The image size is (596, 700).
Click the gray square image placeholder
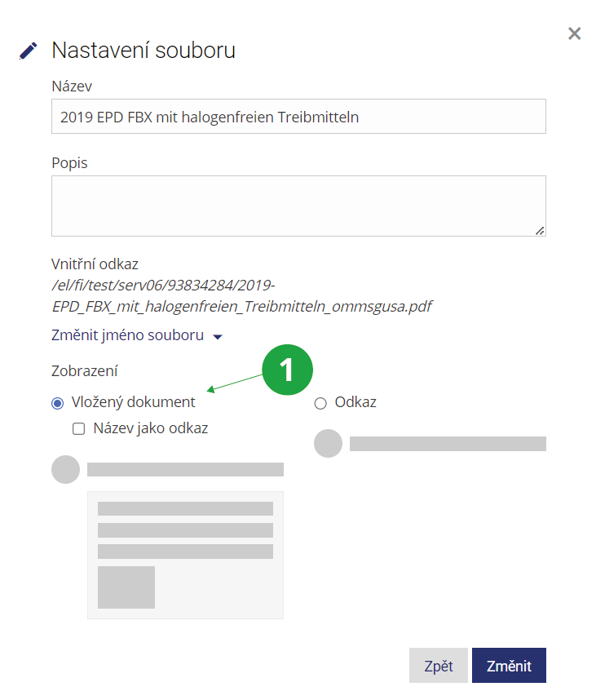126,587
